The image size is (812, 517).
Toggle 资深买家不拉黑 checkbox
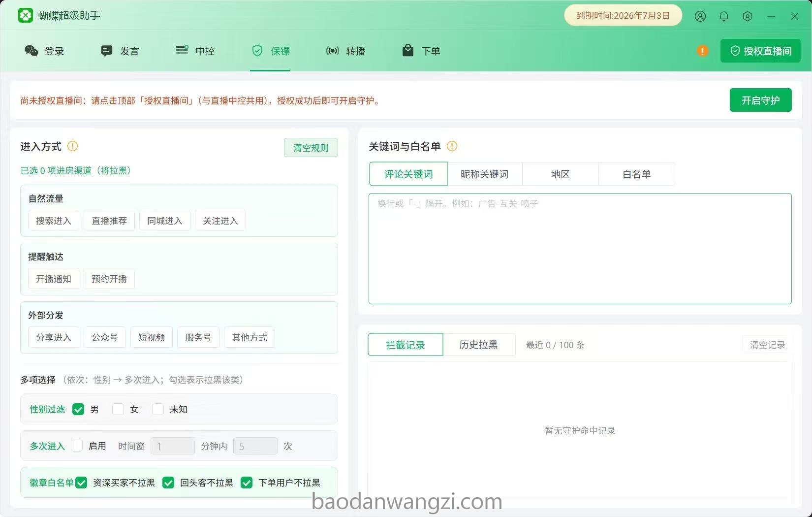81,483
